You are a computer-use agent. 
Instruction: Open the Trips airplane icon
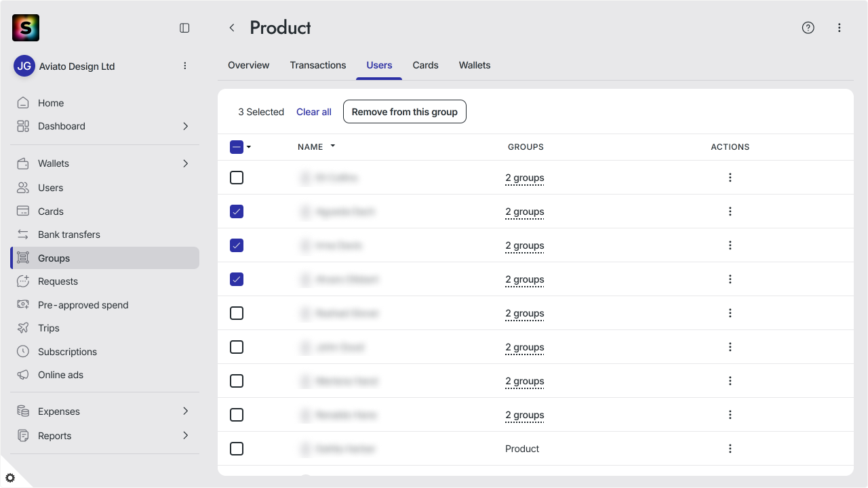click(23, 328)
